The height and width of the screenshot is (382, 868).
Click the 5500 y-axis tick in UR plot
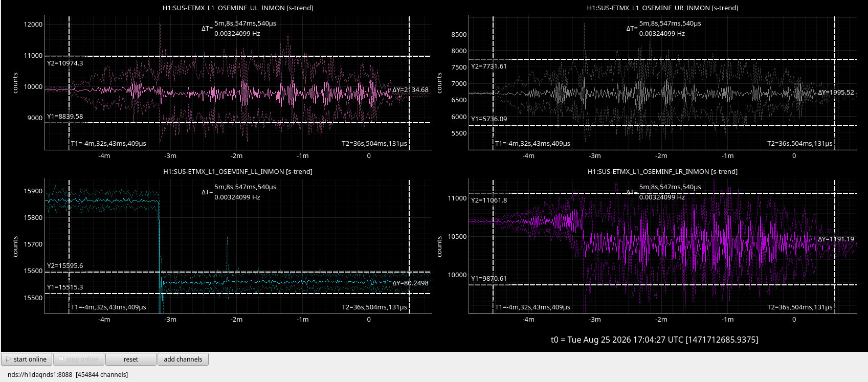click(x=459, y=133)
